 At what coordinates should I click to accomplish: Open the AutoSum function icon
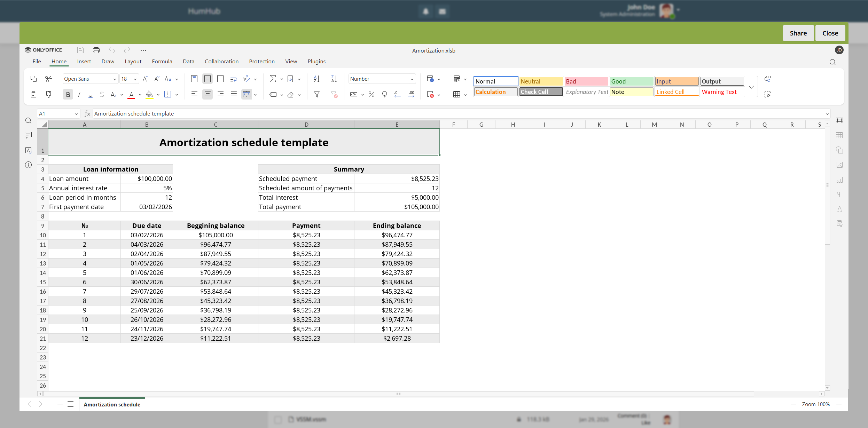273,79
